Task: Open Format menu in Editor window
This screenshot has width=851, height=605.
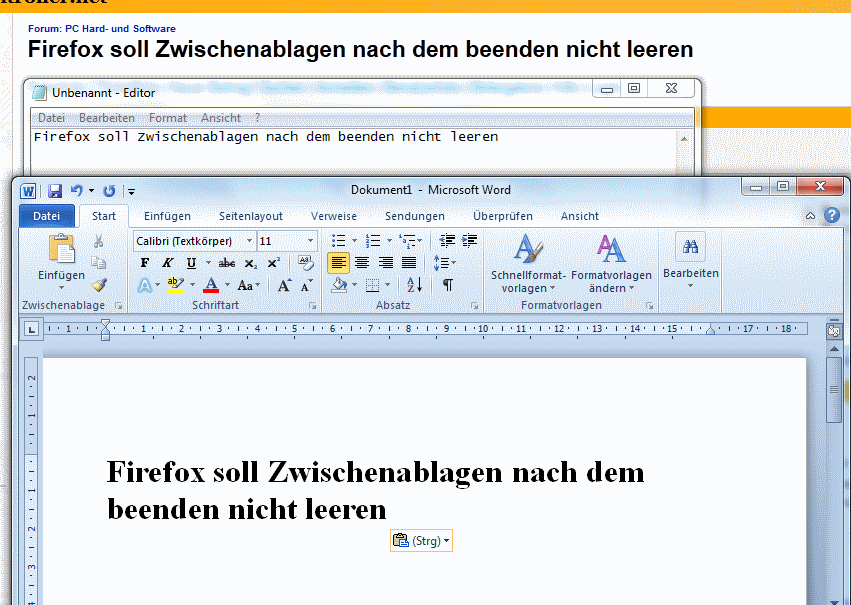Action: click(x=168, y=118)
